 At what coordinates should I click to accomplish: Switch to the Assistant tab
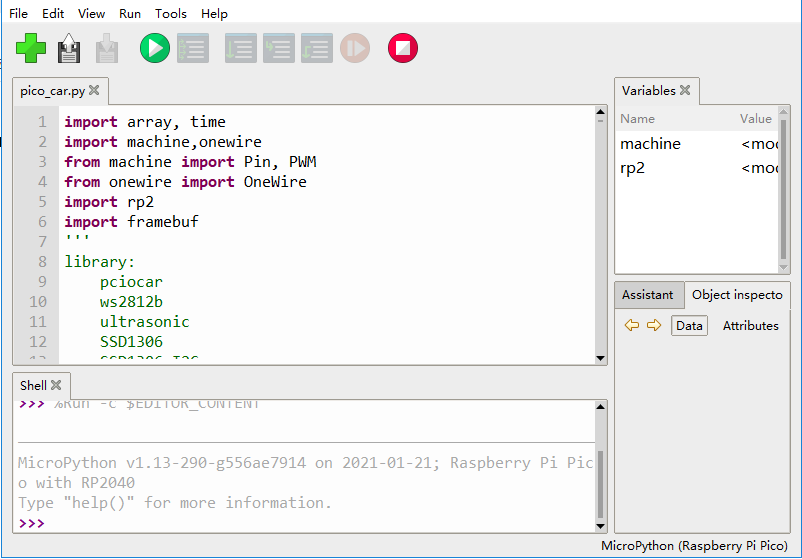(648, 295)
